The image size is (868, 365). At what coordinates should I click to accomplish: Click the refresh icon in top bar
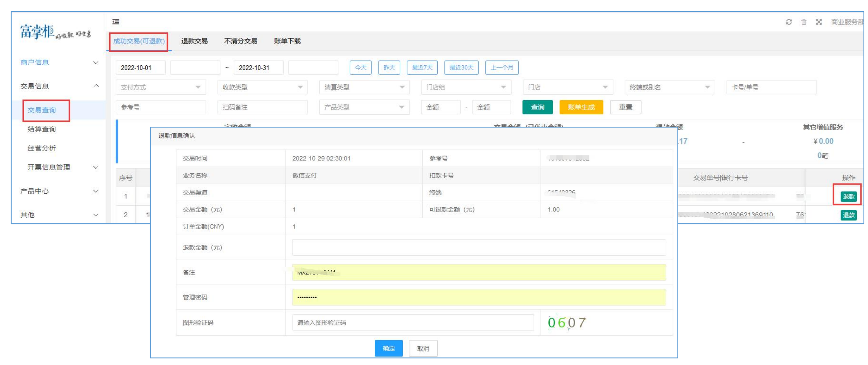(x=788, y=22)
